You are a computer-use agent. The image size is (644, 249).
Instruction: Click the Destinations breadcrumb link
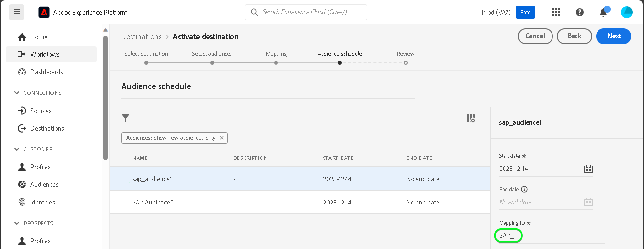141,37
